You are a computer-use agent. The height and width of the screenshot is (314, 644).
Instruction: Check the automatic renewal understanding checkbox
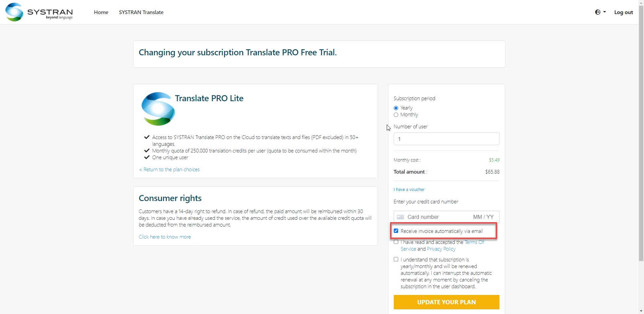[396, 259]
